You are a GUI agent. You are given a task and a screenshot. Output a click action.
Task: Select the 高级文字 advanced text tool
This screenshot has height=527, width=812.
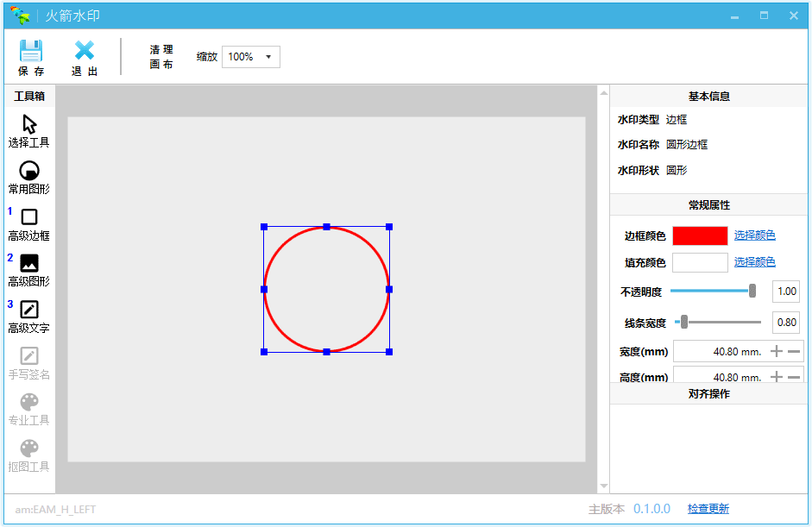[29, 310]
